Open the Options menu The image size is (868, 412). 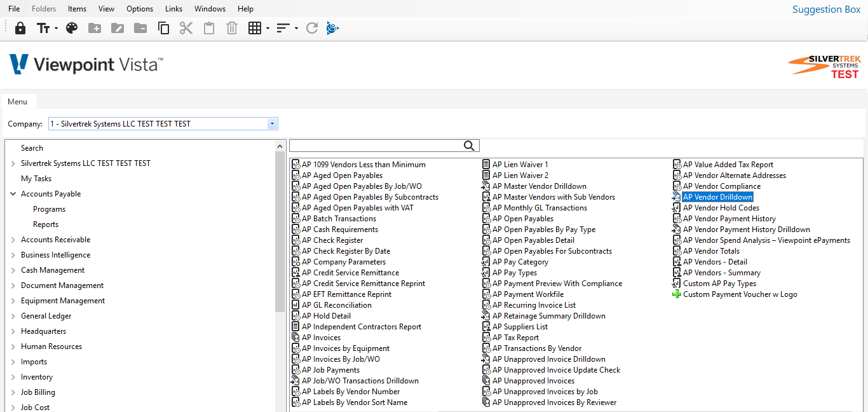point(140,9)
